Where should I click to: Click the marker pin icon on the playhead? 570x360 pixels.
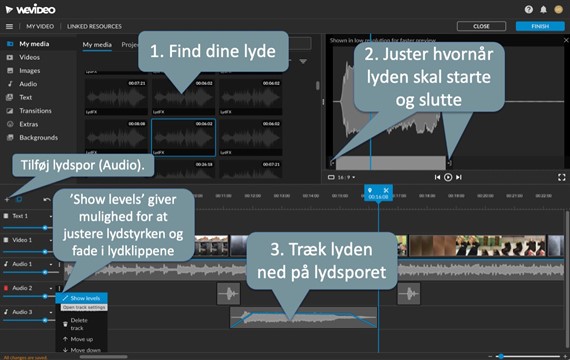pyautogui.click(x=370, y=190)
